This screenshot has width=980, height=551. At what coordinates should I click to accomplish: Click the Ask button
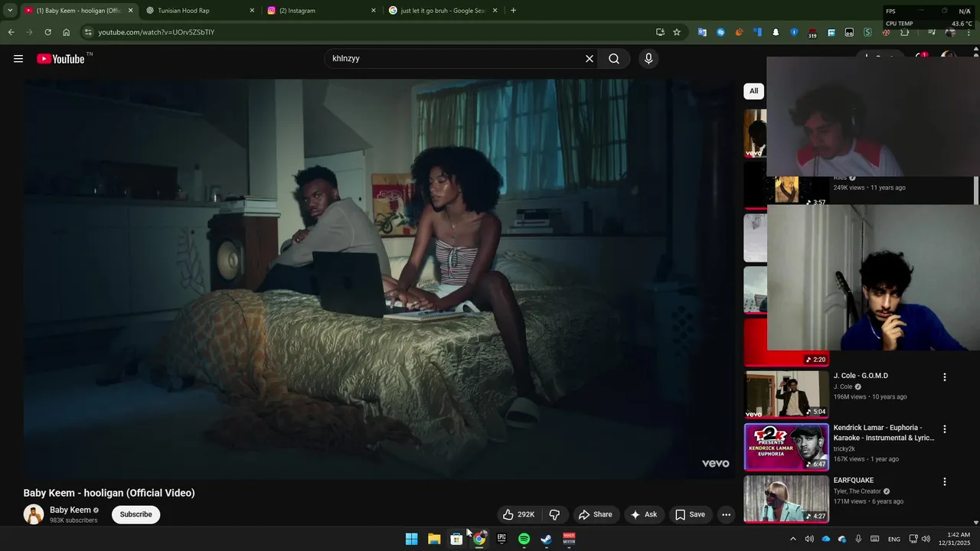[643, 514]
